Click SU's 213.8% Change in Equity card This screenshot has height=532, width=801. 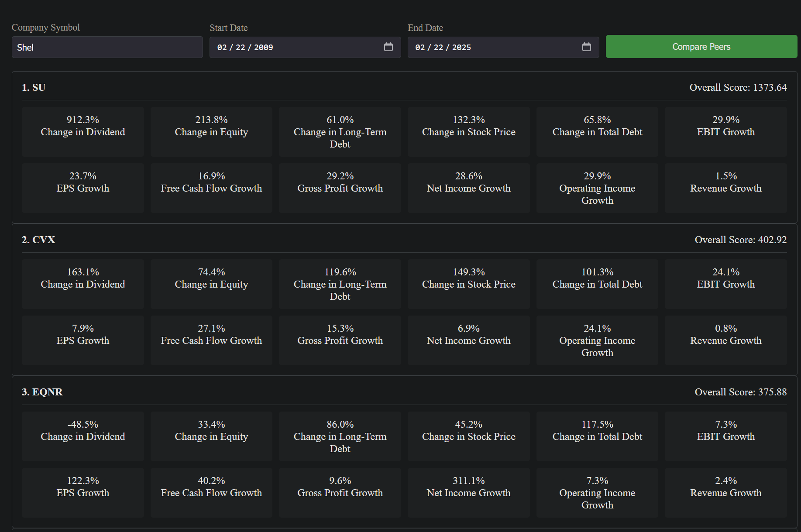click(x=211, y=132)
